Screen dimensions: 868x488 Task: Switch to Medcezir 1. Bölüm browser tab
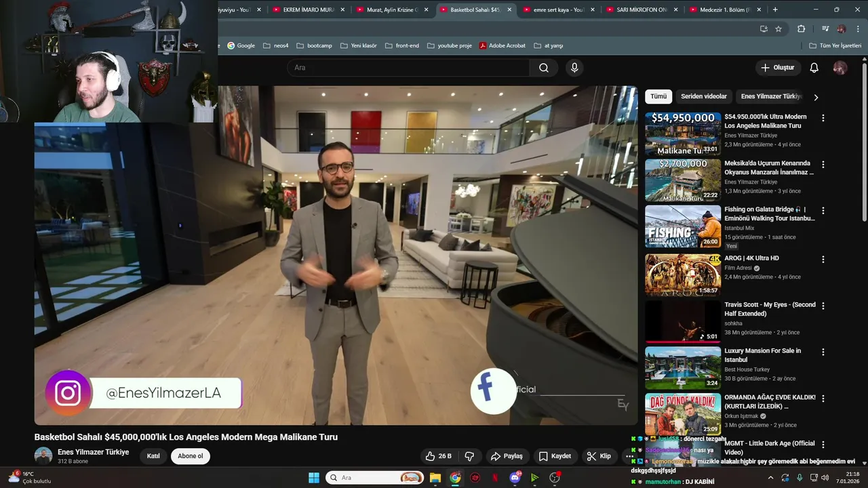[x=724, y=10]
